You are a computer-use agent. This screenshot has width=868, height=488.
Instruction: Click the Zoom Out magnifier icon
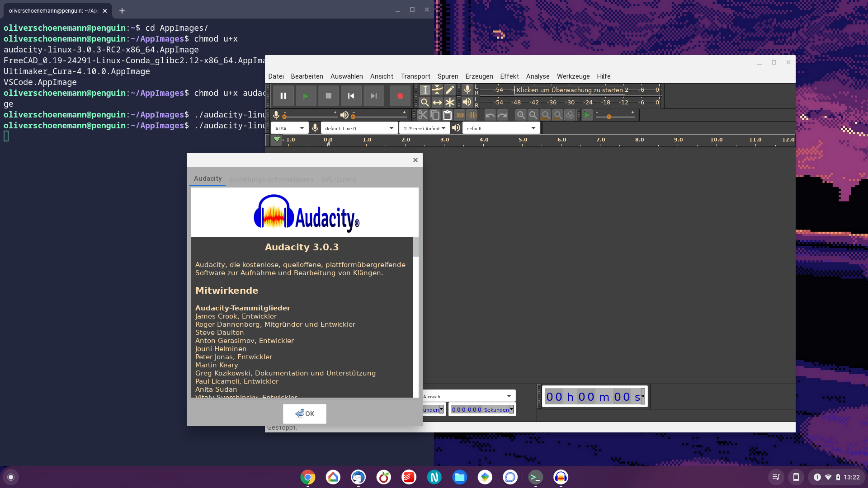[x=533, y=115]
